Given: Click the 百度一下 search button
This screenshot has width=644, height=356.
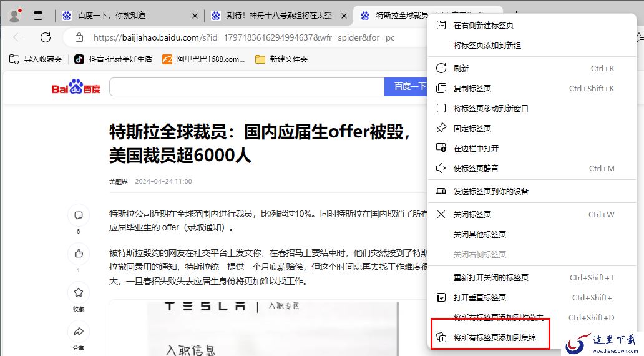Looking at the screenshot, I should [x=406, y=87].
